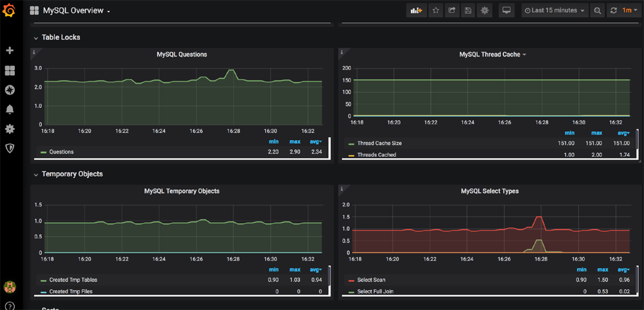This screenshot has width=644, height=310.
Task: Click the Grafana logo home icon
Action: (x=10, y=11)
